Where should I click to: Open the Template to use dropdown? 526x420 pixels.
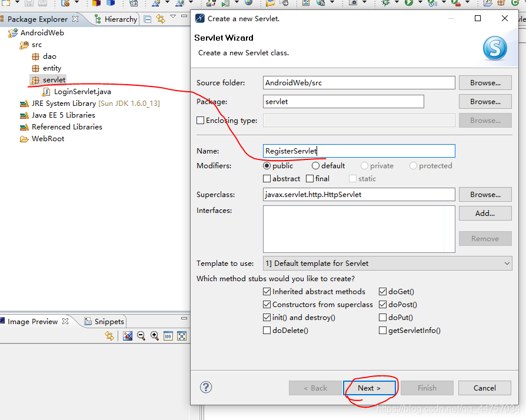pos(507,263)
